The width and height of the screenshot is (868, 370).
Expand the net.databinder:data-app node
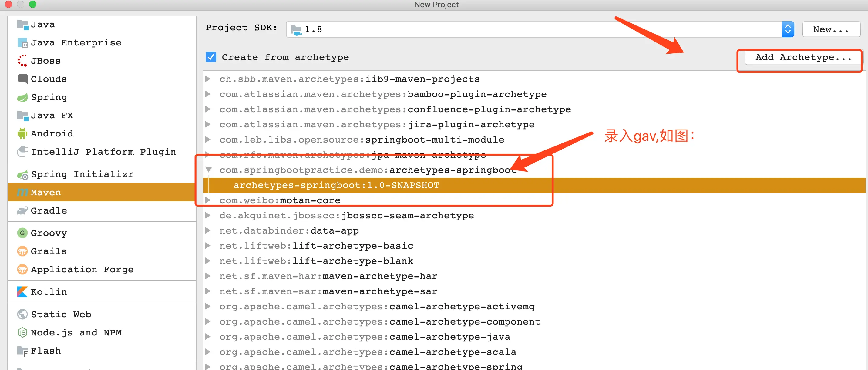click(x=208, y=230)
